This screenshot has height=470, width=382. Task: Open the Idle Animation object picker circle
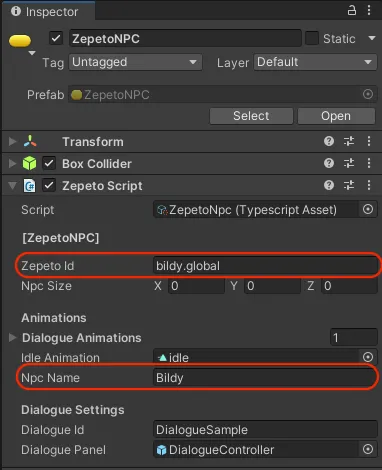[368, 357]
